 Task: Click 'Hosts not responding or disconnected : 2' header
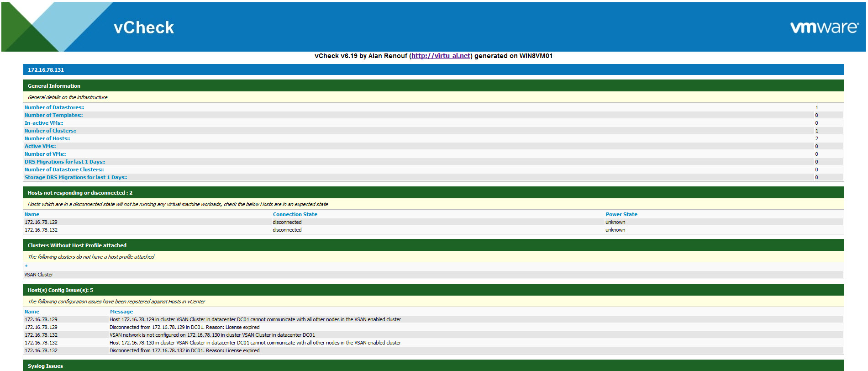pyautogui.click(x=433, y=193)
